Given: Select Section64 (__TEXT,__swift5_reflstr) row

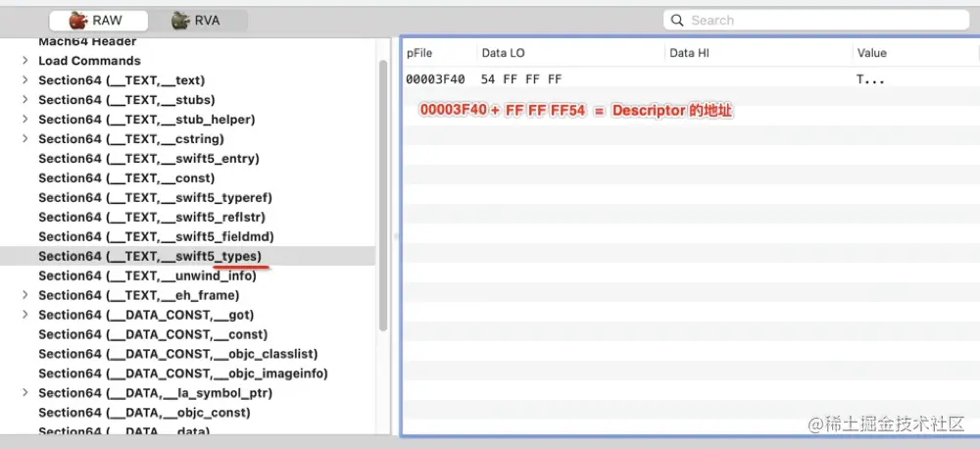Looking at the screenshot, I should (x=187, y=217).
